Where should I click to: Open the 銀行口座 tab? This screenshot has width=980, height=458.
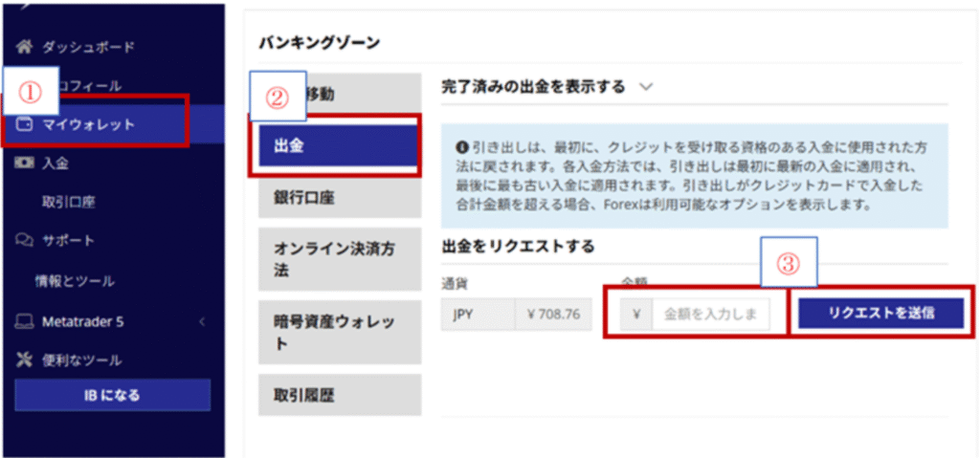[x=335, y=198]
